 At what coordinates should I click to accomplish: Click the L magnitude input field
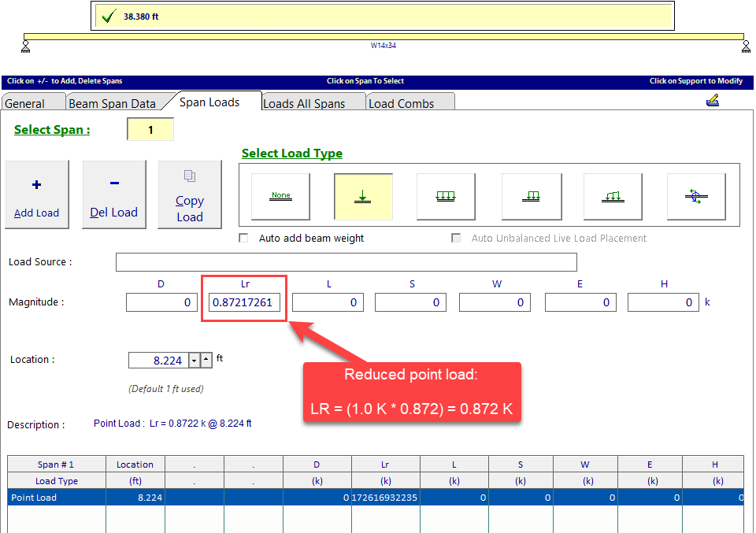[x=328, y=302]
